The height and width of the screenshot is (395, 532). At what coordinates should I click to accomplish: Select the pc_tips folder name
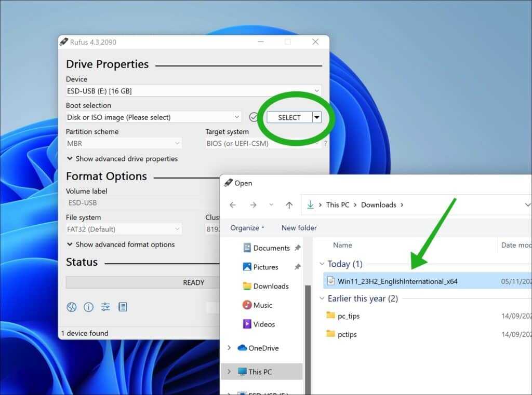349,316
